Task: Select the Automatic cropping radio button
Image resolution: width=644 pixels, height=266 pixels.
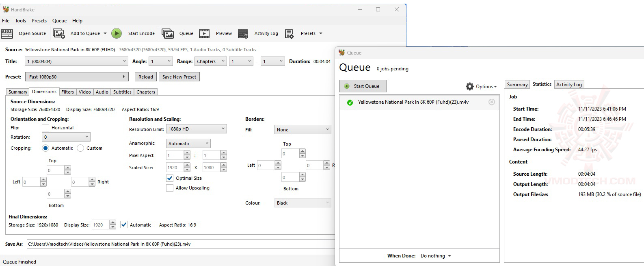Action: click(x=45, y=148)
